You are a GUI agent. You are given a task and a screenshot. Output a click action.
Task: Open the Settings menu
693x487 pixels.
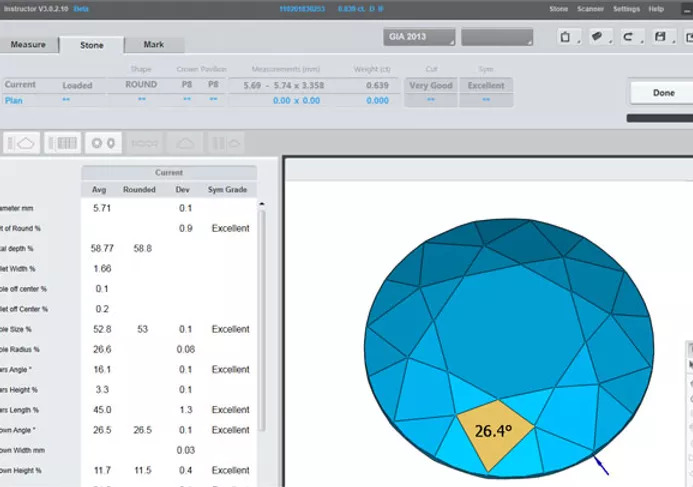click(x=626, y=9)
